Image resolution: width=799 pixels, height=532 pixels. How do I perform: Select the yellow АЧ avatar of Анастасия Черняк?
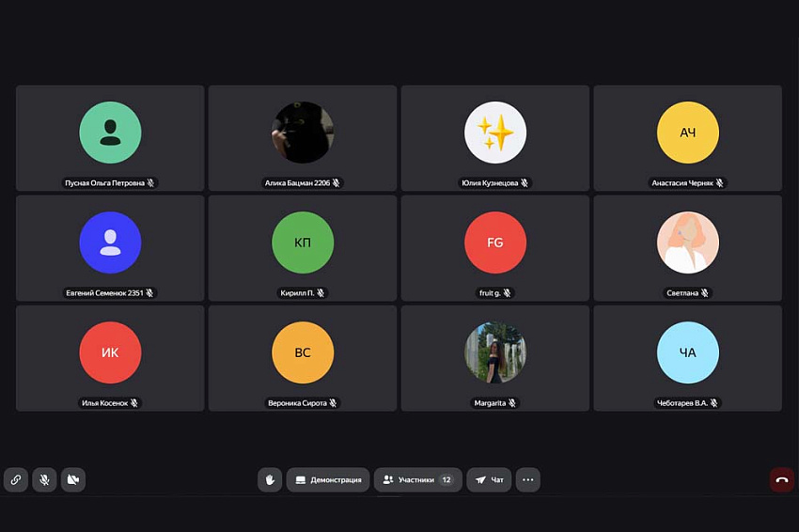pos(687,133)
